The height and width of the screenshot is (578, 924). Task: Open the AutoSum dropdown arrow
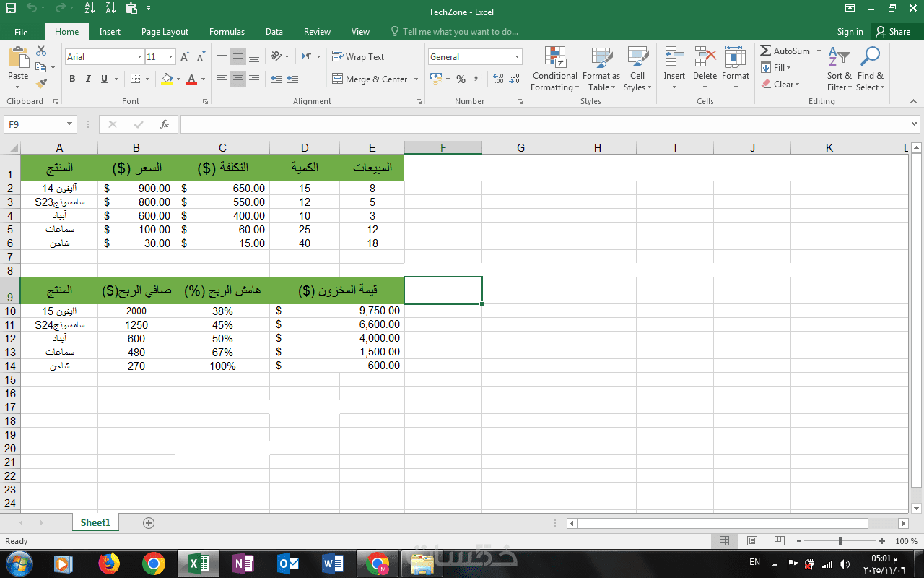[x=819, y=51]
